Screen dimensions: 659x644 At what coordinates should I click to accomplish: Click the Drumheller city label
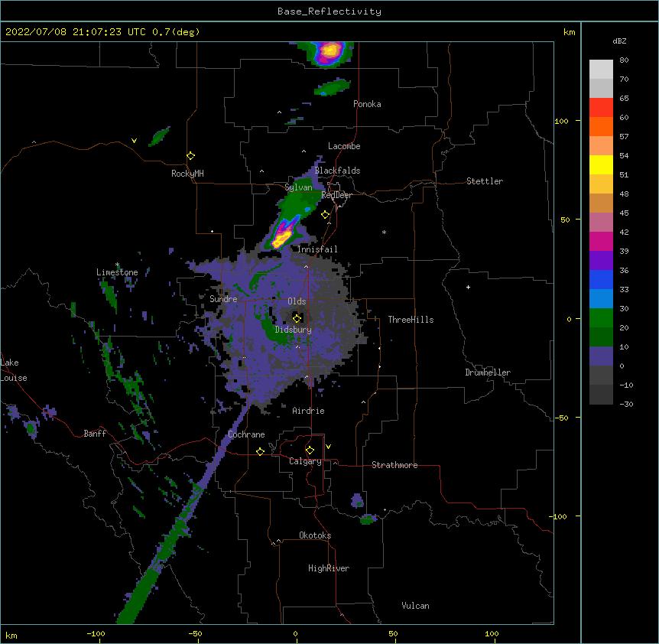click(488, 372)
